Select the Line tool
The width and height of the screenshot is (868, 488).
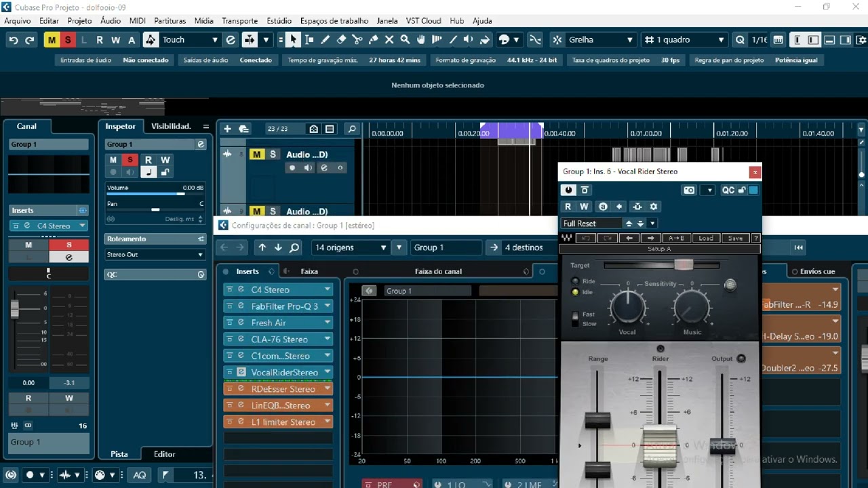coord(454,40)
